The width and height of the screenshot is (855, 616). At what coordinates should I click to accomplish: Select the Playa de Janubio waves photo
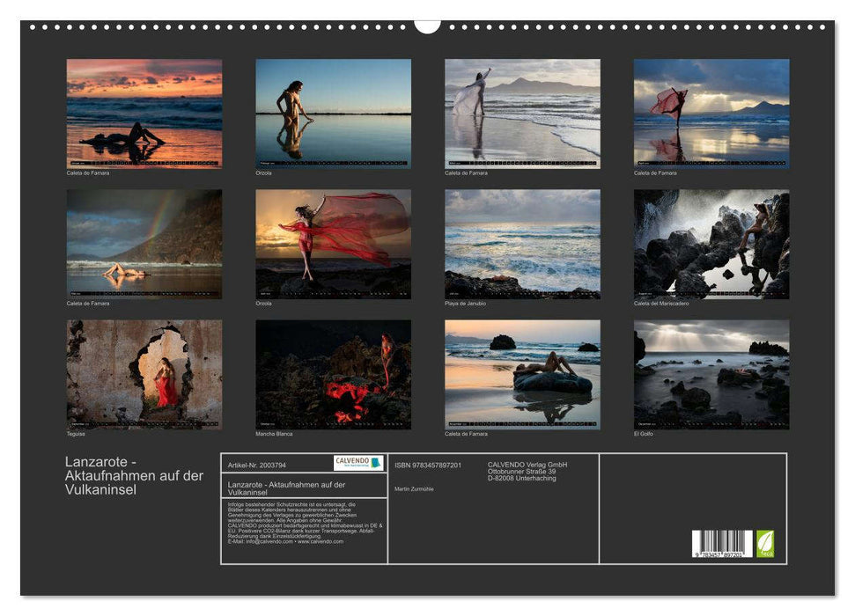(522, 244)
